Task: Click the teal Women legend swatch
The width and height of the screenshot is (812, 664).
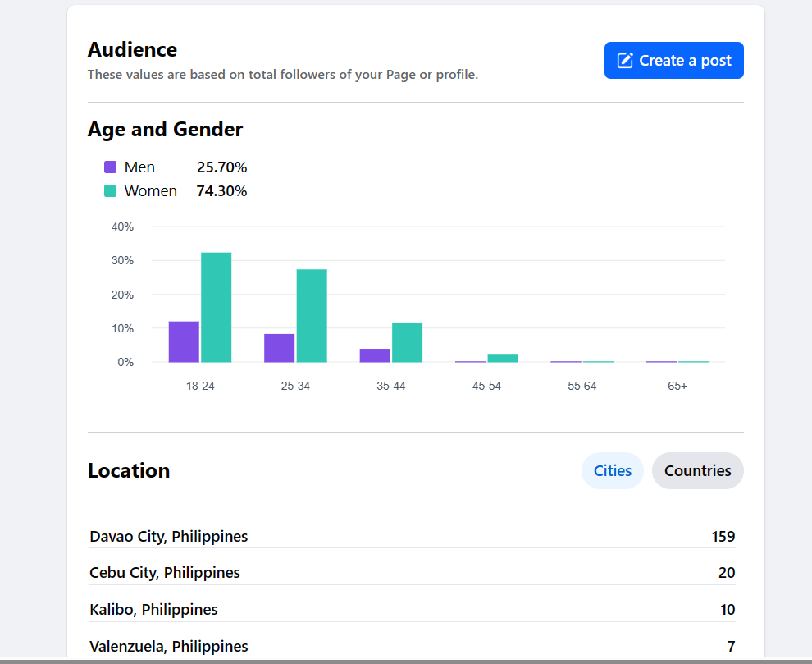Action: tap(111, 191)
